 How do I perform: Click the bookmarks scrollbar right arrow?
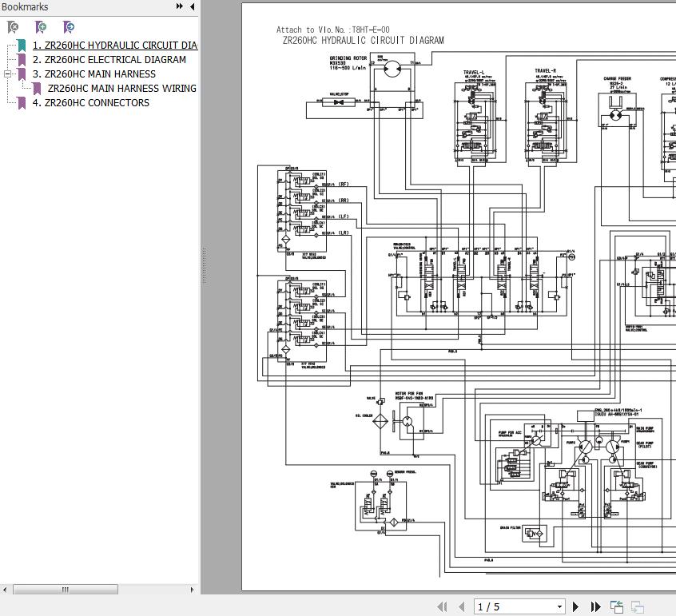193,590
